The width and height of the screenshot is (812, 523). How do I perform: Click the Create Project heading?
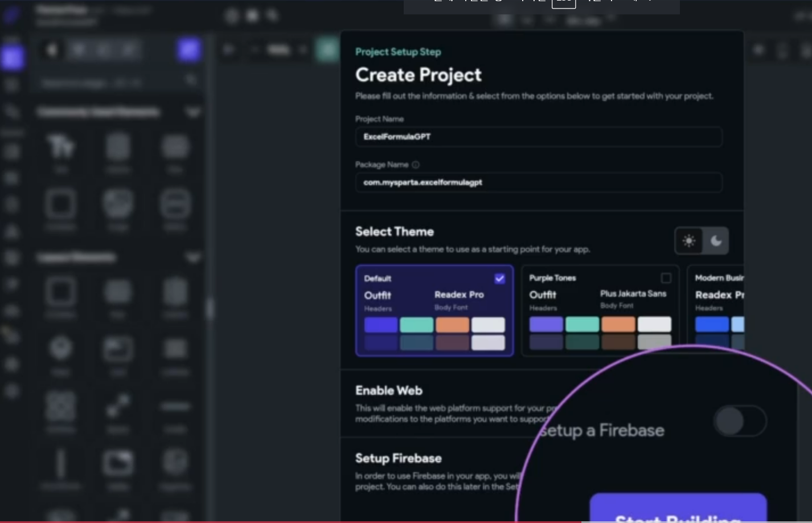(x=419, y=75)
